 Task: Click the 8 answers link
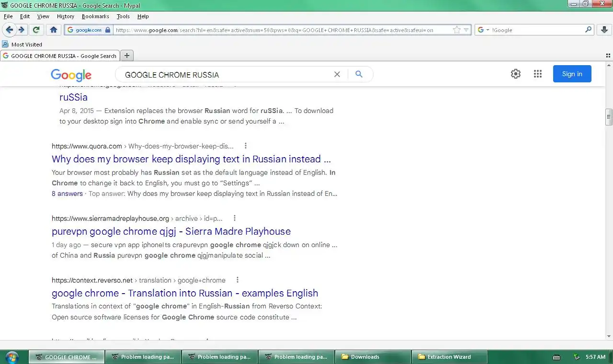tap(67, 193)
